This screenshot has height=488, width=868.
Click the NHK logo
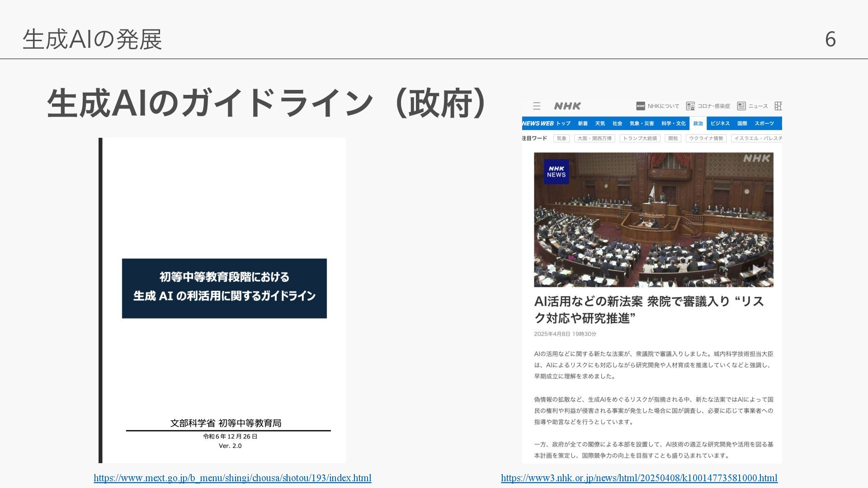click(567, 106)
